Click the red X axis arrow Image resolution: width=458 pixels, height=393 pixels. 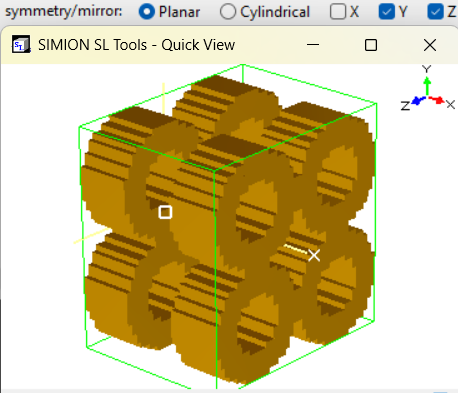click(437, 100)
